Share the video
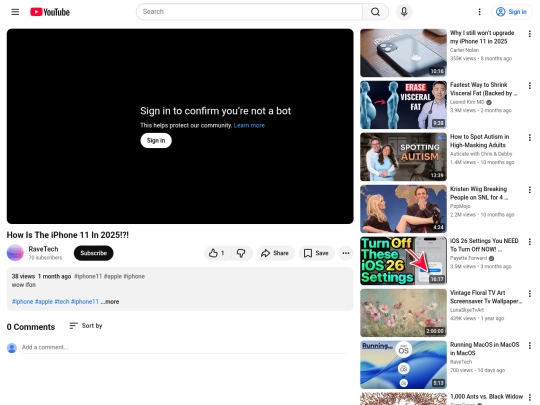540x405 pixels. 275,253
